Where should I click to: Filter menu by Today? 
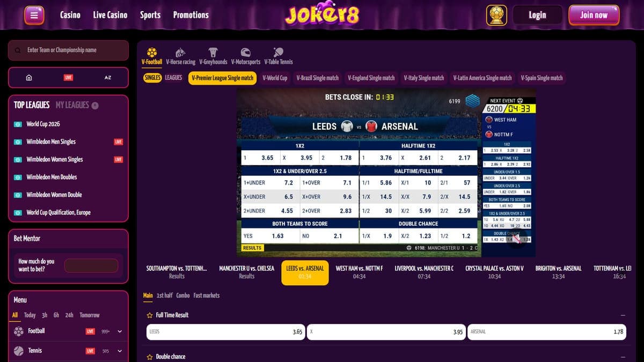[30, 315]
